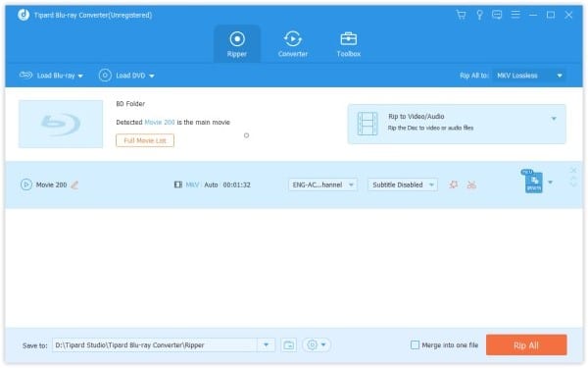Switch to the Toolbox tab

(x=348, y=44)
